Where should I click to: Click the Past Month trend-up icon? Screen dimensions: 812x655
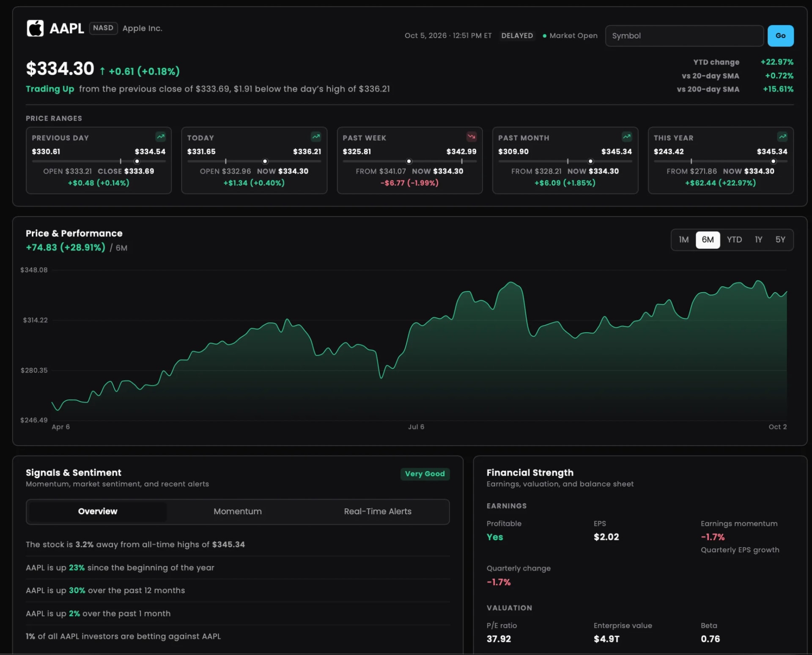pos(627,137)
